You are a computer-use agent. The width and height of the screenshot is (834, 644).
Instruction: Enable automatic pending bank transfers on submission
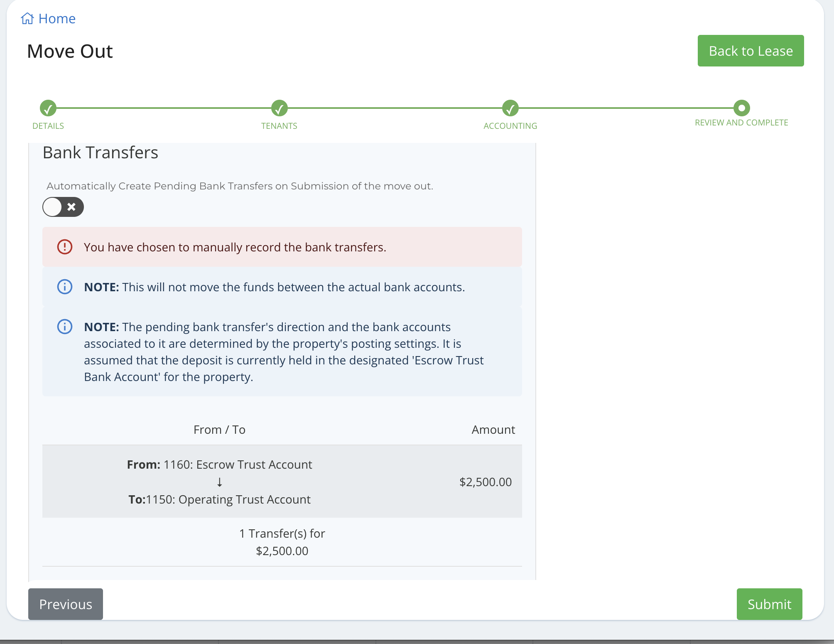click(x=62, y=207)
